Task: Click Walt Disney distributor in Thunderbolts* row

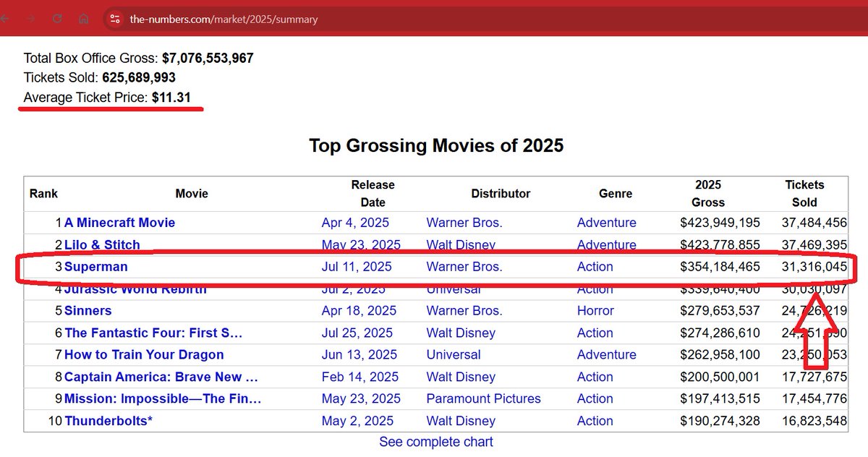Action: [461, 421]
